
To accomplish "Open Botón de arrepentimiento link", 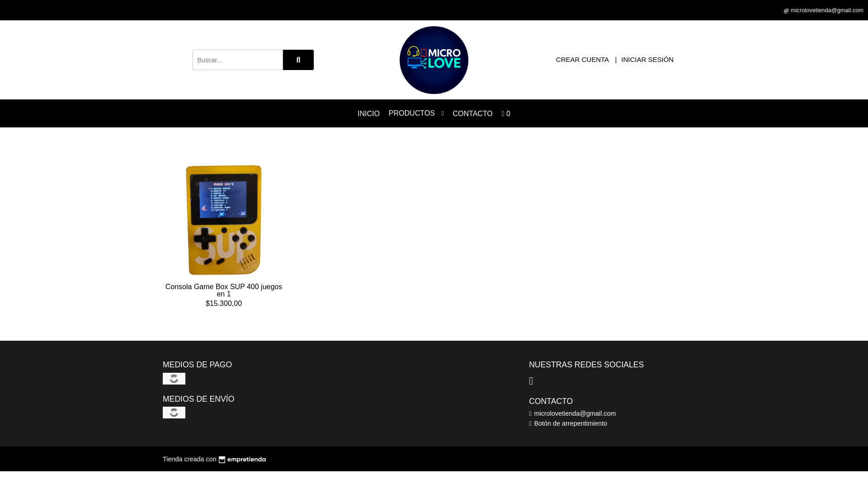I will coord(571,423).
